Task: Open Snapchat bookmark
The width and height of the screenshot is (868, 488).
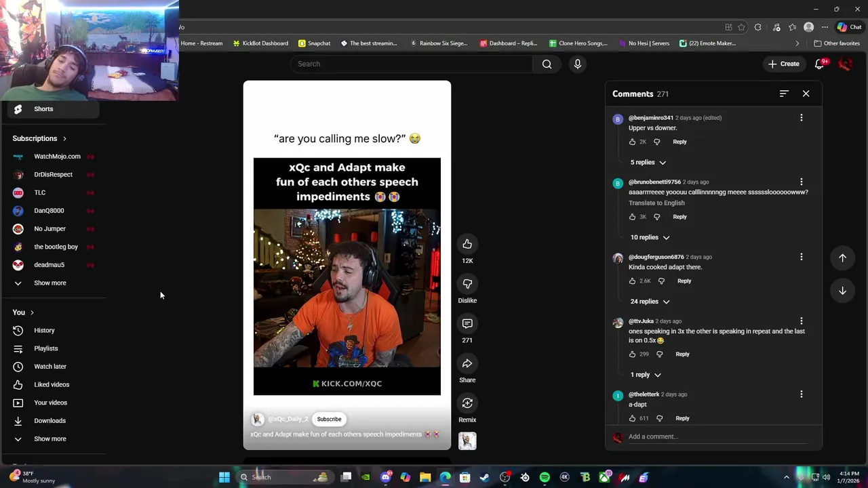Action: (314, 43)
